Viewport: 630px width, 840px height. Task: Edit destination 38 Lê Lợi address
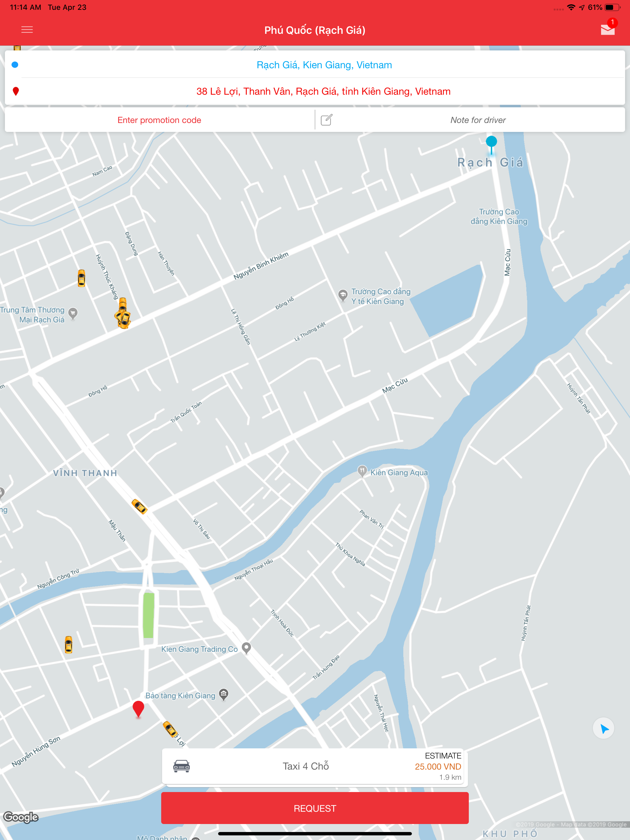coord(323,91)
